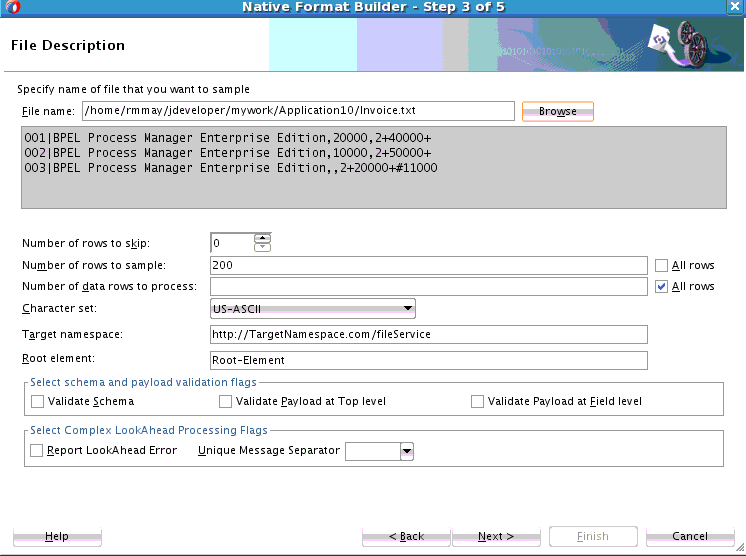Toggle Validate Payload at Top level

(x=225, y=401)
